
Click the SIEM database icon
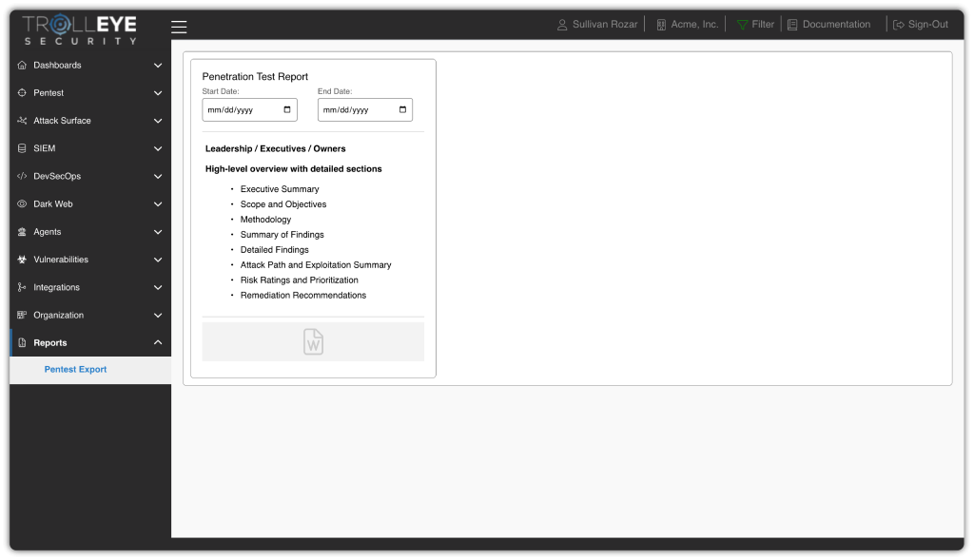coord(23,149)
